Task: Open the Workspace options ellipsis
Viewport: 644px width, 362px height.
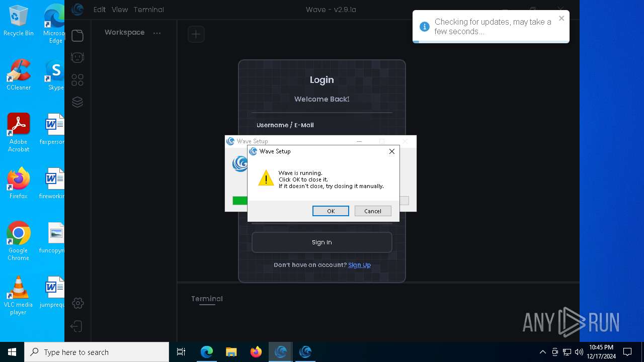Action: (157, 33)
